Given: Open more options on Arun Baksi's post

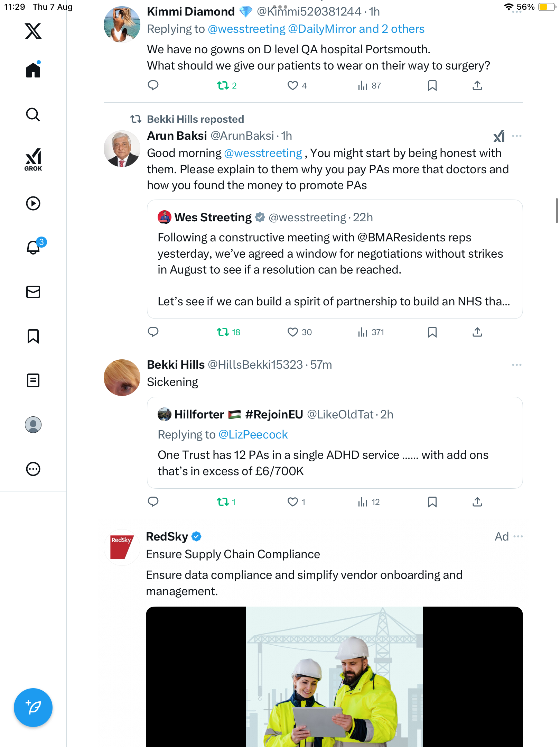Looking at the screenshot, I should (516, 136).
